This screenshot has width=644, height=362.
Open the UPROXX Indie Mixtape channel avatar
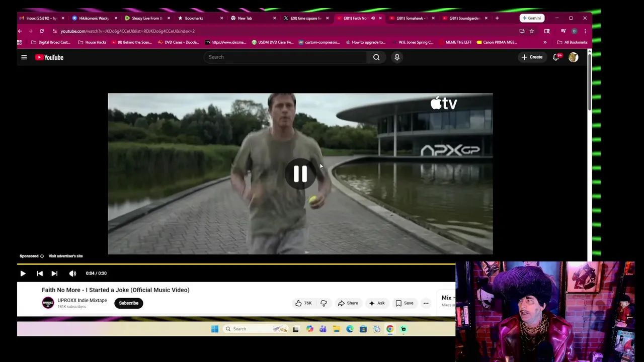tap(48, 303)
